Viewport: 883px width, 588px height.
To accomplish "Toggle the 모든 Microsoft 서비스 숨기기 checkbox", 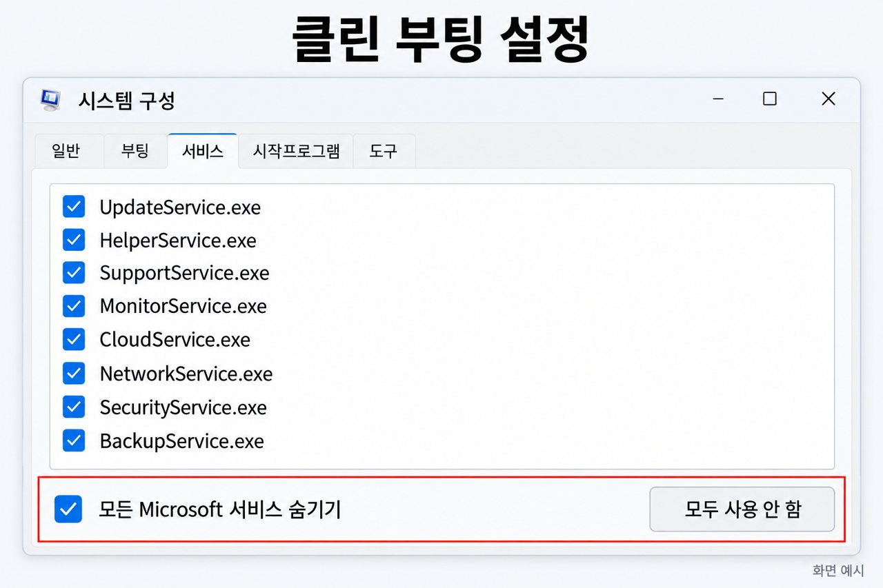I will click(x=68, y=509).
